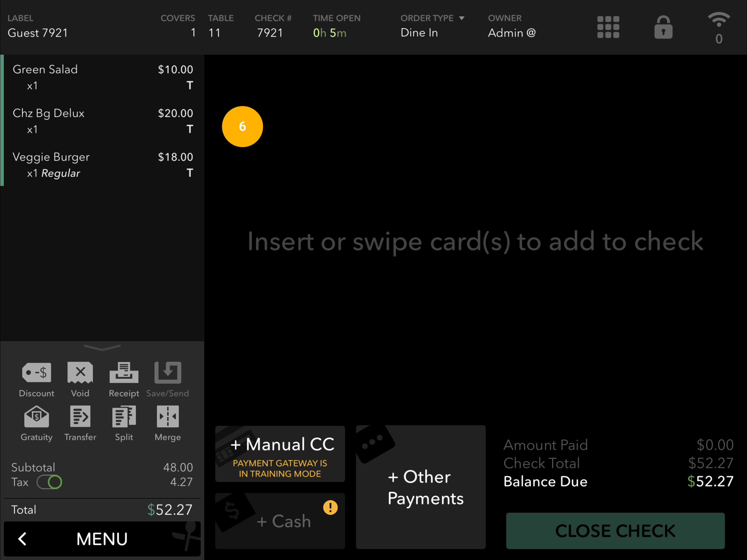
Task: Tap the Guest 7921 label
Action: 38,33
